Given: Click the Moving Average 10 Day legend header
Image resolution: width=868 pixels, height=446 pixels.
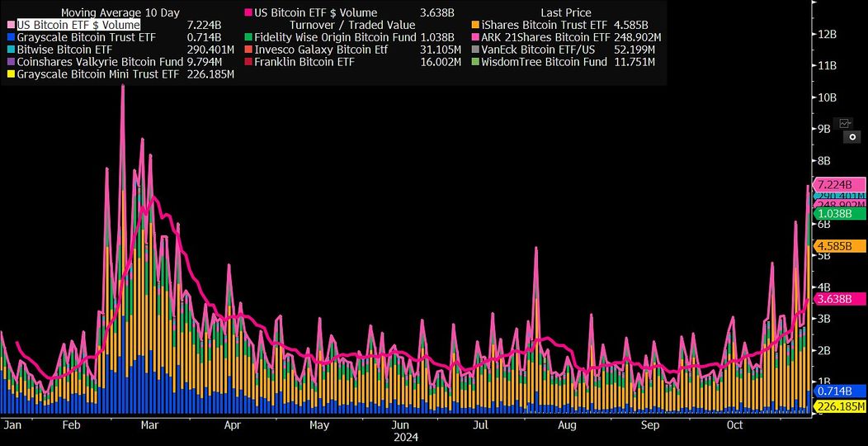Looking at the screenshot, I should click(120, 12).
